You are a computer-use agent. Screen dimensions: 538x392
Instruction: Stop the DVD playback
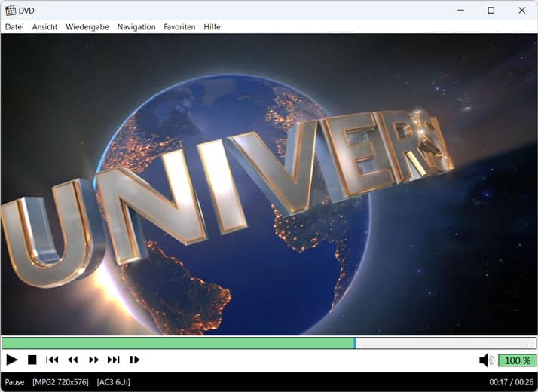coord(32,360)
